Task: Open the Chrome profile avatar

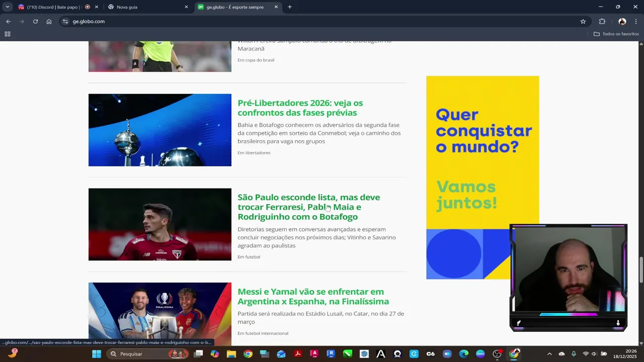Action: [x=622, y=22]
